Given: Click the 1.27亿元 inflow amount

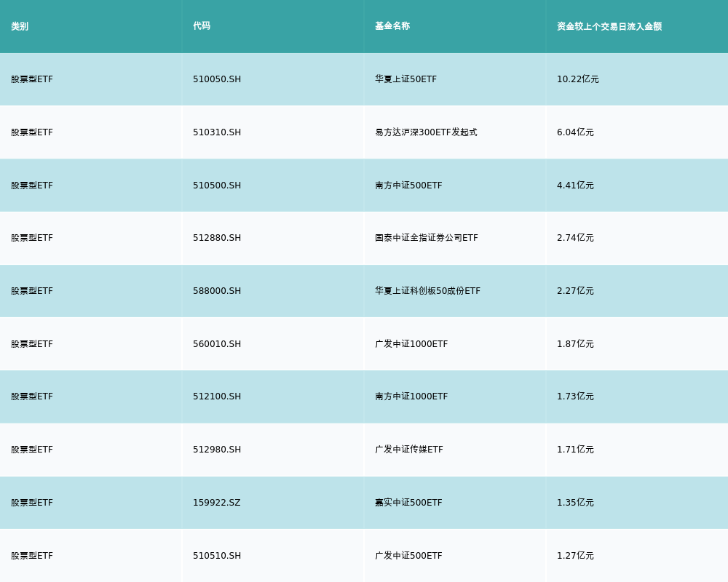Looking at the screenshot, I should pos(575,556).
